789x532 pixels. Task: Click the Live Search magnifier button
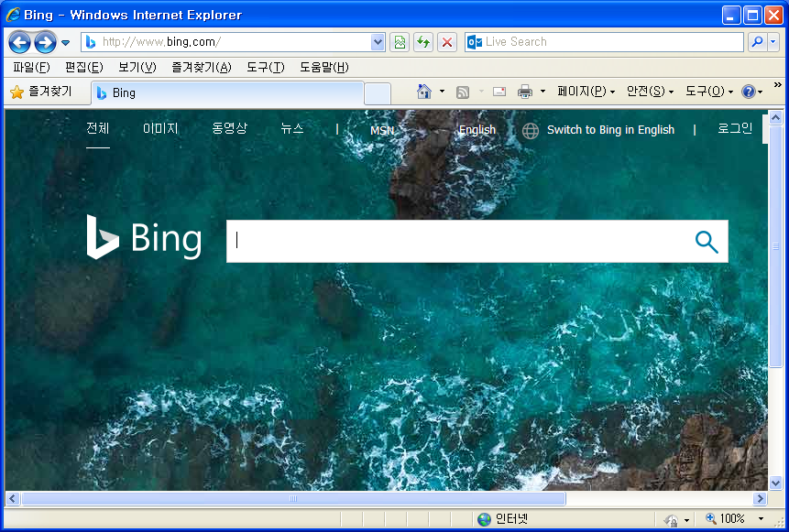(757, 42)
